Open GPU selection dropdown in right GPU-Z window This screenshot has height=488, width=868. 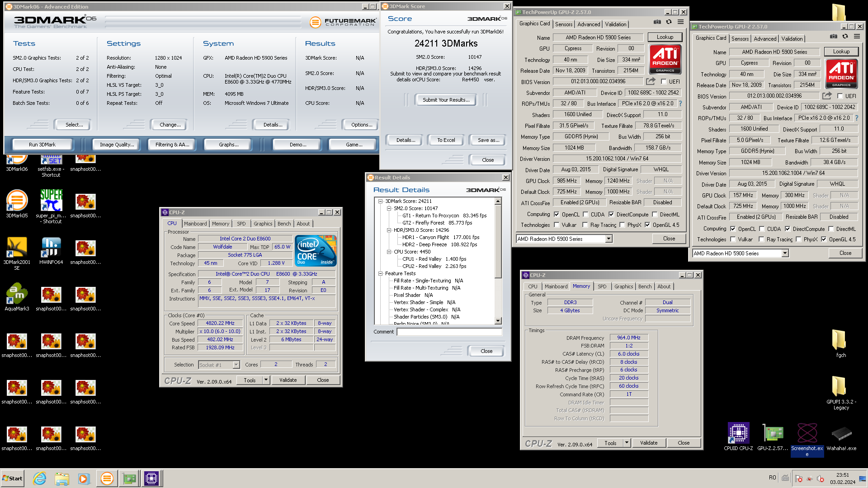tap(785, 253)
